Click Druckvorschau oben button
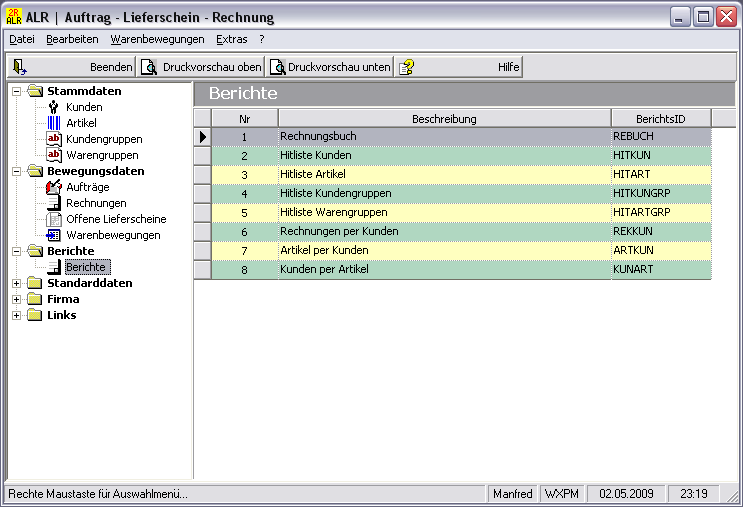This screenshot has width=743, height=507. (x=201, y=67)
